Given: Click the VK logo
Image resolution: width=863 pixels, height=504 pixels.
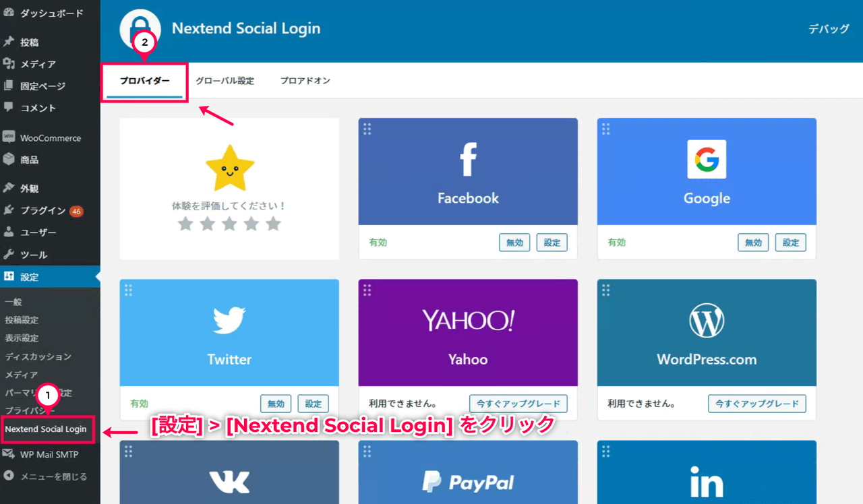Looking at the screenshot, I should [229, 482].
